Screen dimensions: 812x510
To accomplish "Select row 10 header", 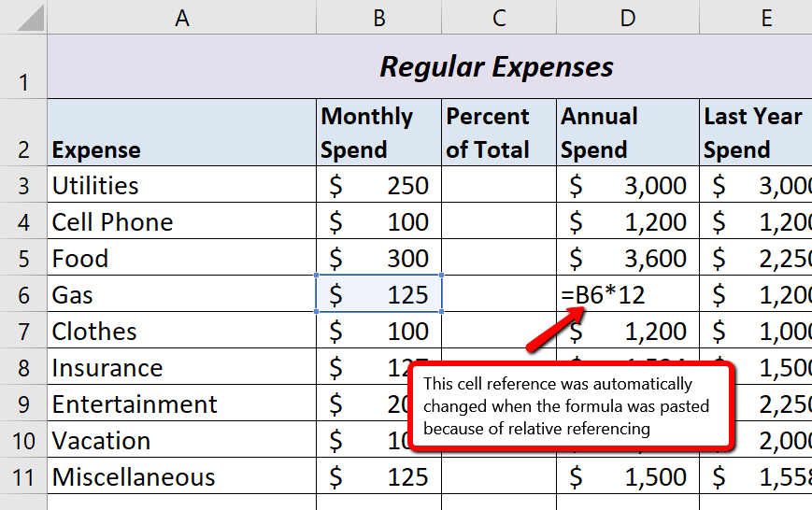I will [x=23, y=440].
